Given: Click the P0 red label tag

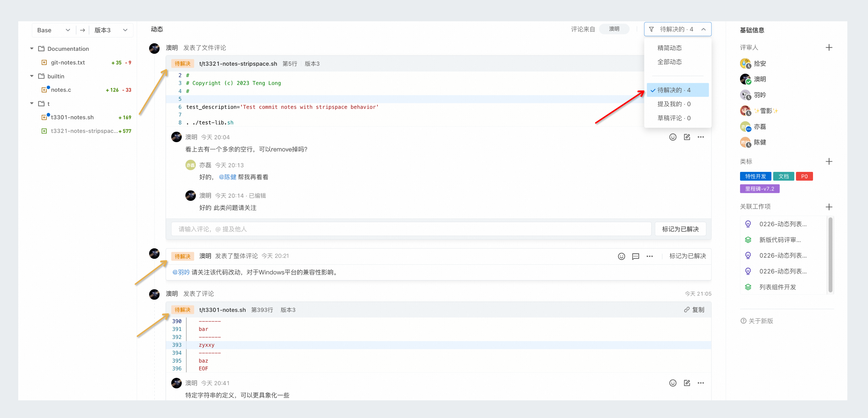Looking at the screenshot, I should point(804,176).
